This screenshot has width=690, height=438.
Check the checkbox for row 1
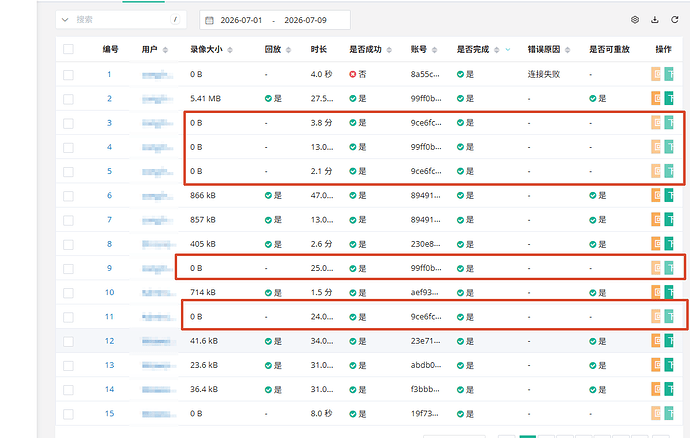pyautogui.click(x=68, y=75)
